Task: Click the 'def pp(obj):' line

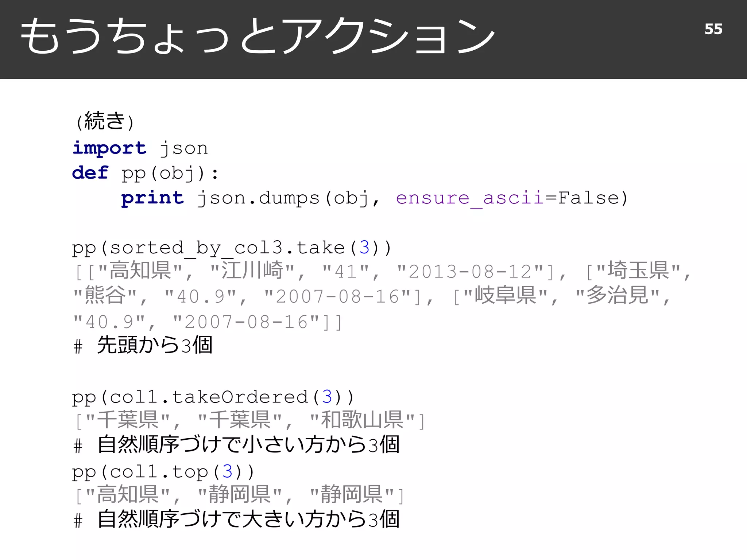Action: 145,173
